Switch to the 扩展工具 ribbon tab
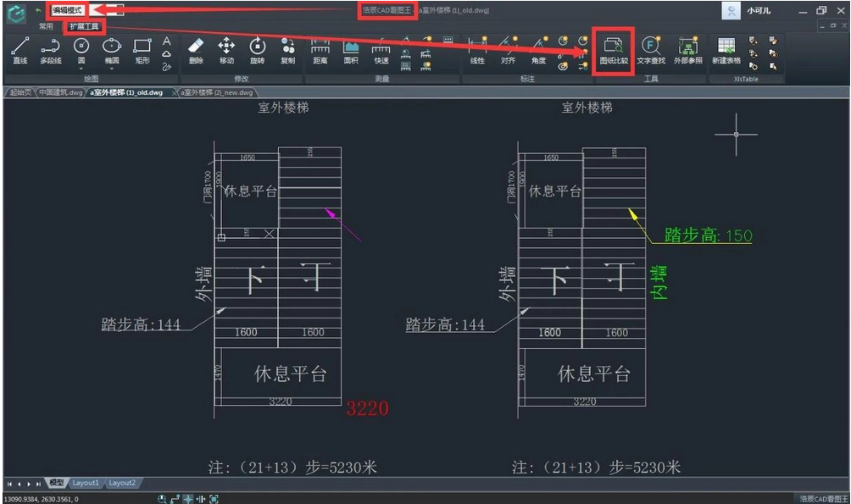 (84, 26)
